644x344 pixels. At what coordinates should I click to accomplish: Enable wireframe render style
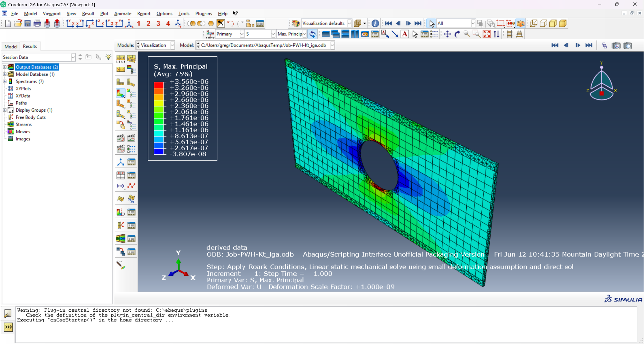tap(533, 23)
